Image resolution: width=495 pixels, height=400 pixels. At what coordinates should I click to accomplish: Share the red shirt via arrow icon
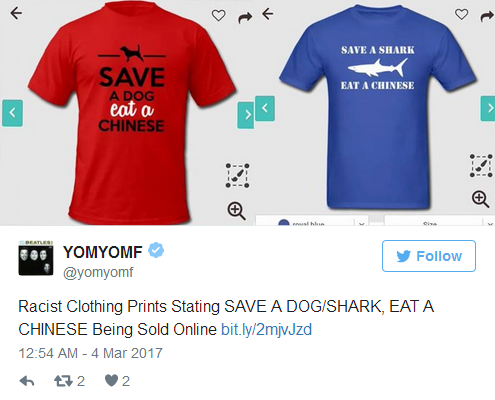[x=245, y=17]
